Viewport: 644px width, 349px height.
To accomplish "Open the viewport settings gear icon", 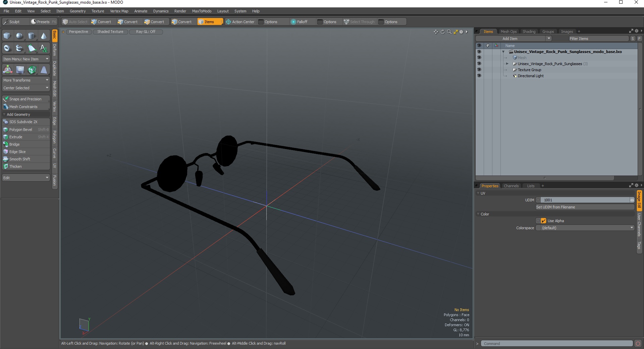I will (x=461, y=32).
